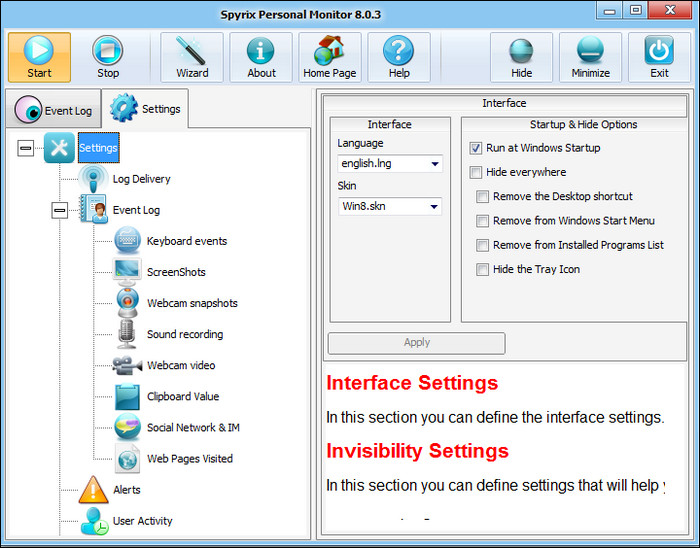Image resolution: width=700 pixels, height=548 pixels.
Task: Select the Settings tree label
Action: click(99, 148)
